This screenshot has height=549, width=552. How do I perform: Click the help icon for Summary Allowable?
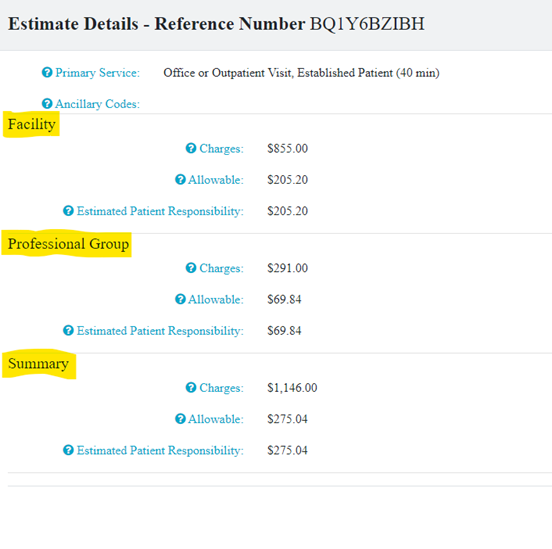pos(180,419)
